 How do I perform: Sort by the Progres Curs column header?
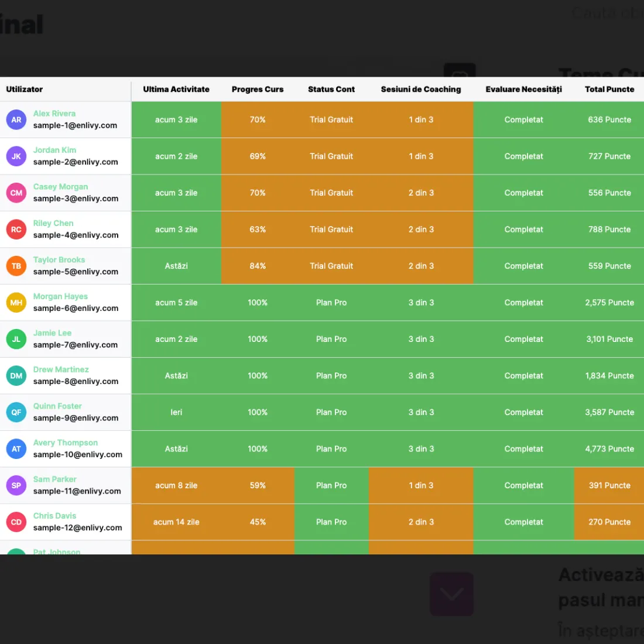(258, 89)
